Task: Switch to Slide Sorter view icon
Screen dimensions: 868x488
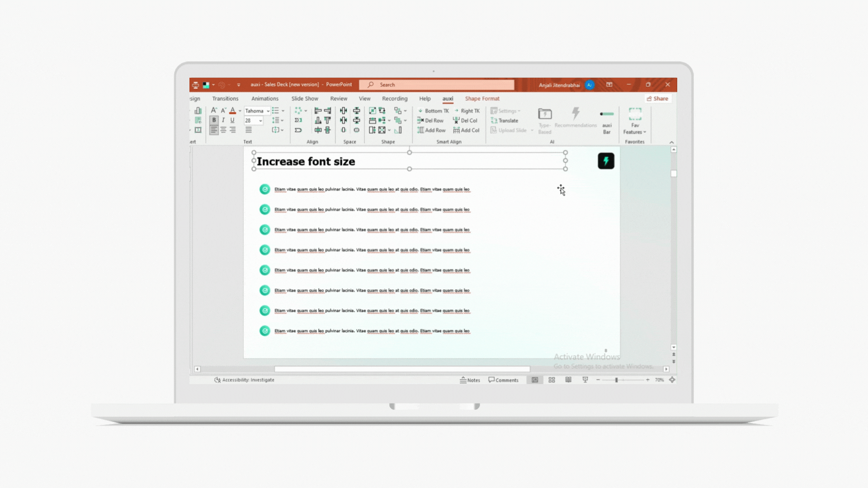Action: (552, 380)
